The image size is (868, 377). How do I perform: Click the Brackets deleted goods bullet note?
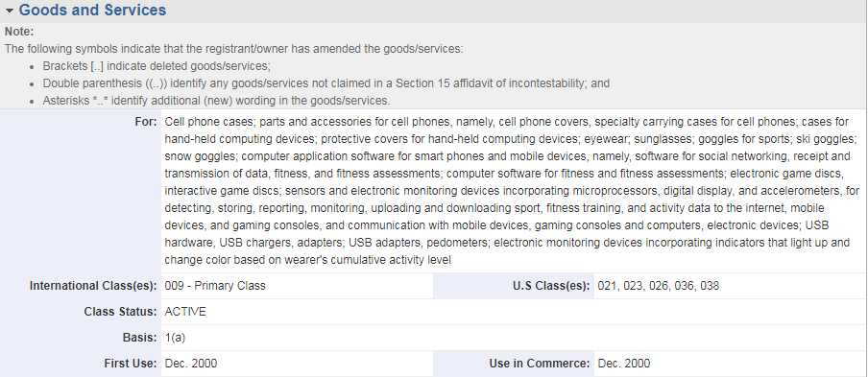click(x=157, y=66)
